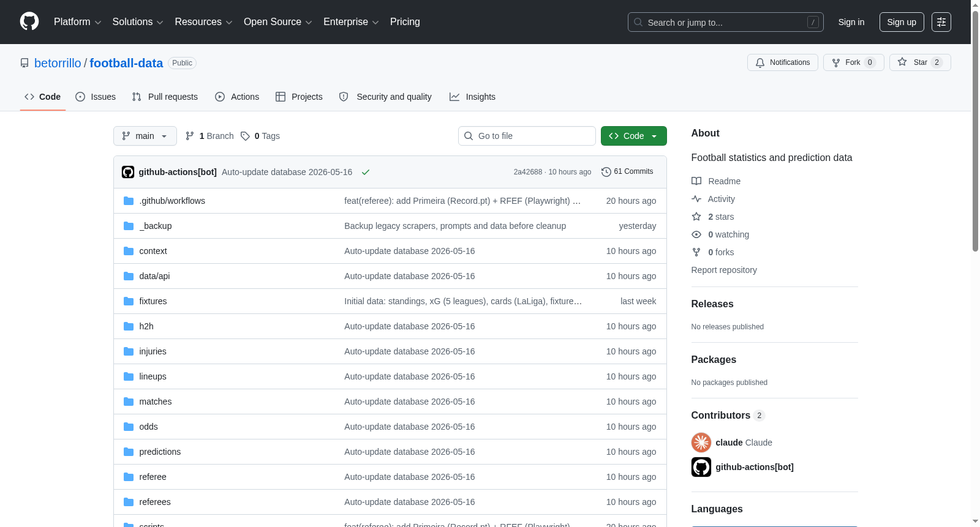
Task: Open the header customization menu icon
Action: (x=941, y=22)
